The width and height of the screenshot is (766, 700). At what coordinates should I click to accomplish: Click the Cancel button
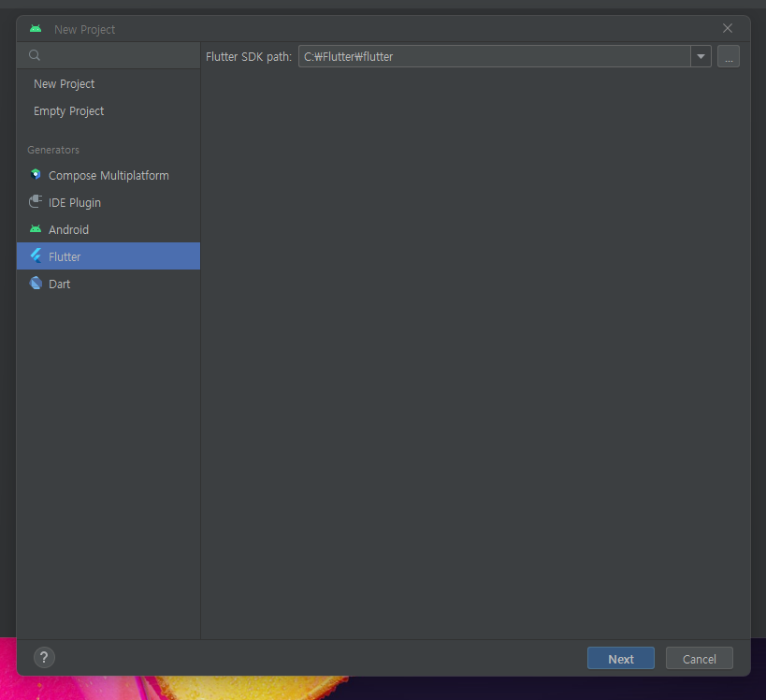(x=699, y=658)
